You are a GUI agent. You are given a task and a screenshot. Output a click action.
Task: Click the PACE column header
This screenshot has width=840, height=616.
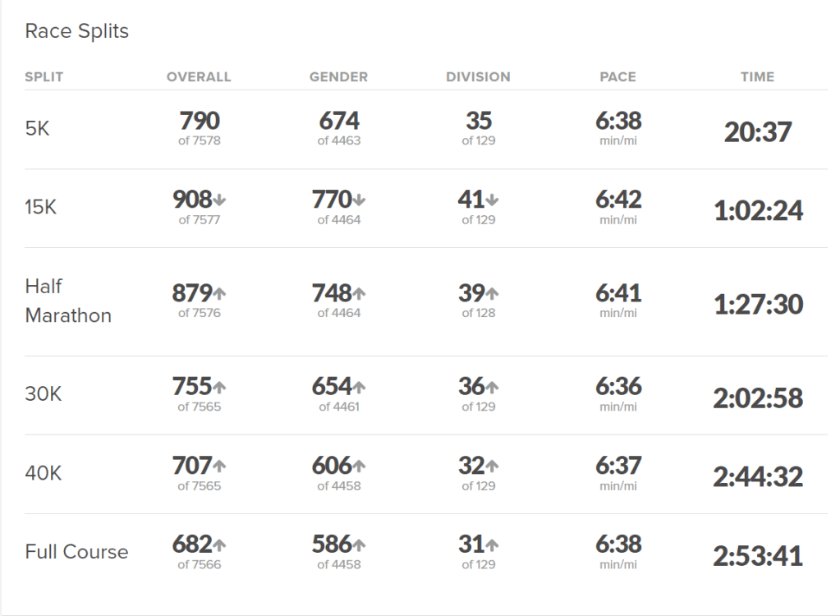pyautogui.click(x=617, y=77)
